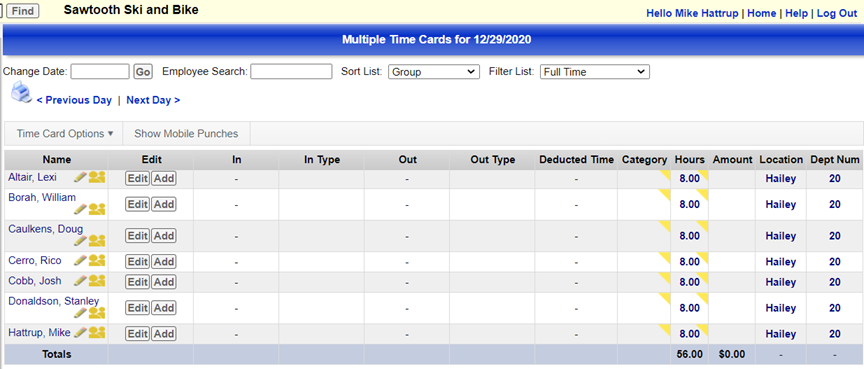Click Edit for Cobb, Josh
The width and height of the screenshot is (864, 369).
point(137,282)
